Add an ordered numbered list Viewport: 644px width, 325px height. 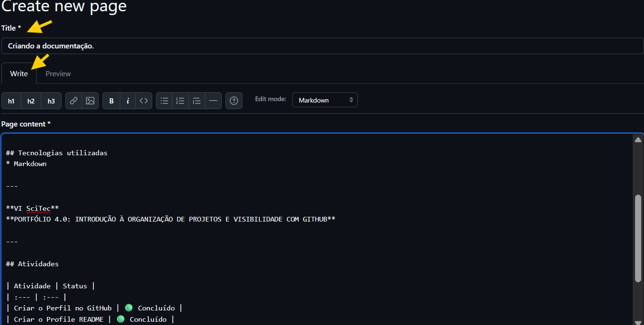click(x=180, y=101)
